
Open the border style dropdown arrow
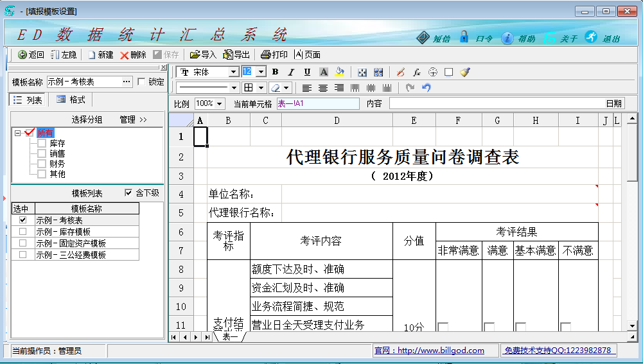coord(260,88)
